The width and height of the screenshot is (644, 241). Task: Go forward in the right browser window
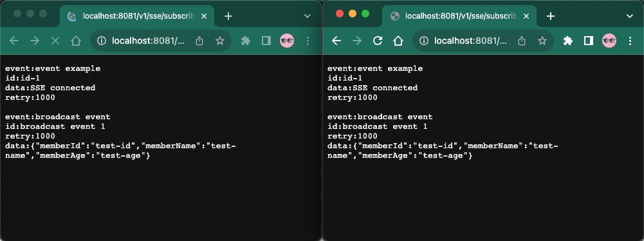click(x=357, y=41)
